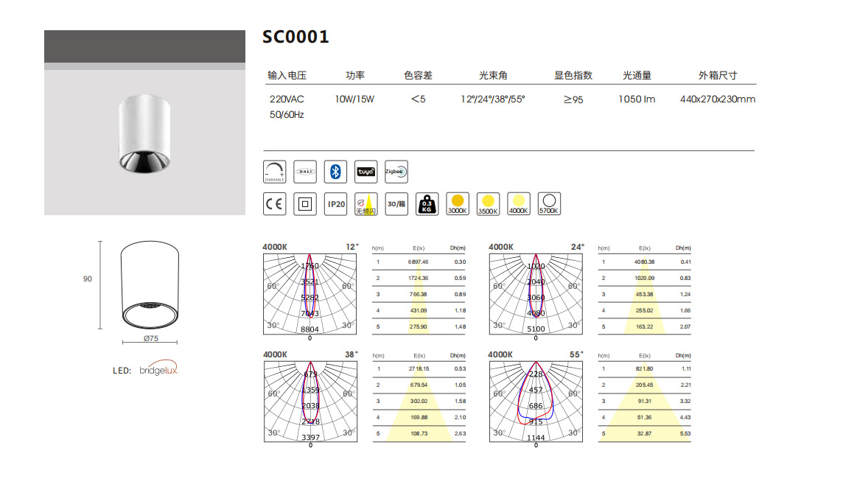
Task: Click the 30/箱 packing quantity icon
Action: tap(396, 204)
